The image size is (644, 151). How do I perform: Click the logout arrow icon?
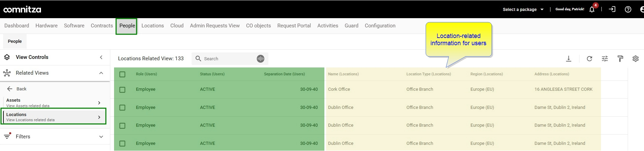tap(612, 9)
